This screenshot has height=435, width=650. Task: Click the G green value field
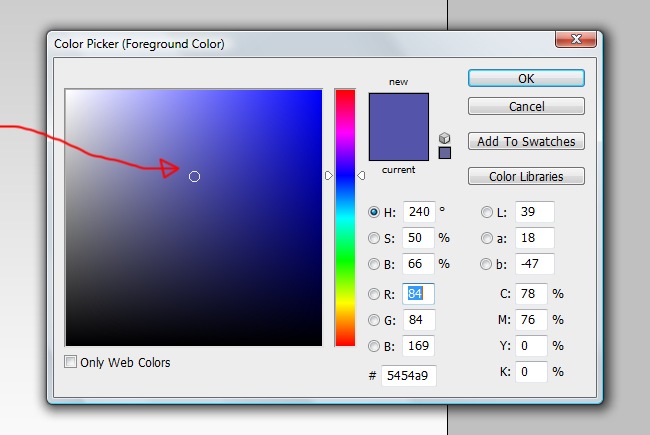[418, 320]
